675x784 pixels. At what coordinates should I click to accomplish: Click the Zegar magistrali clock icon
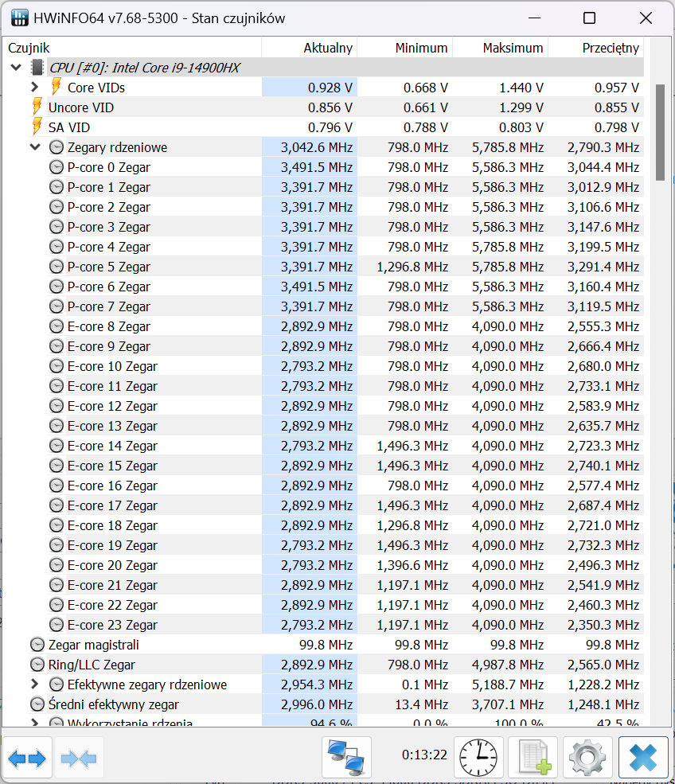pos(37,645)
